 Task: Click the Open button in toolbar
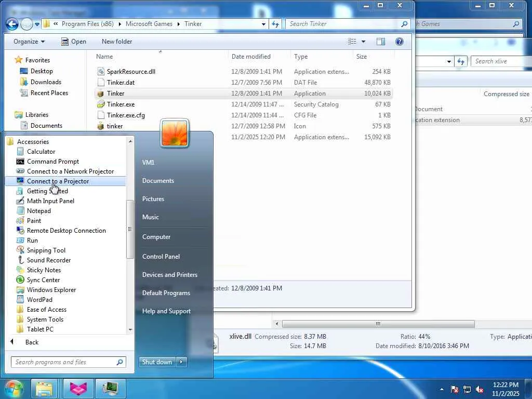74,42
